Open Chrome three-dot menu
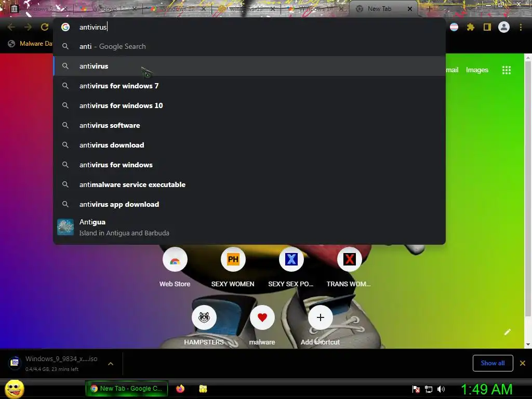The image size is (532, 399). click(x=521, y=27)
